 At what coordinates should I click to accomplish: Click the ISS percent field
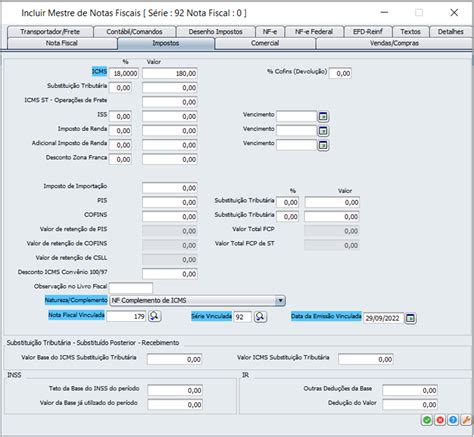[x=120, y=116]
